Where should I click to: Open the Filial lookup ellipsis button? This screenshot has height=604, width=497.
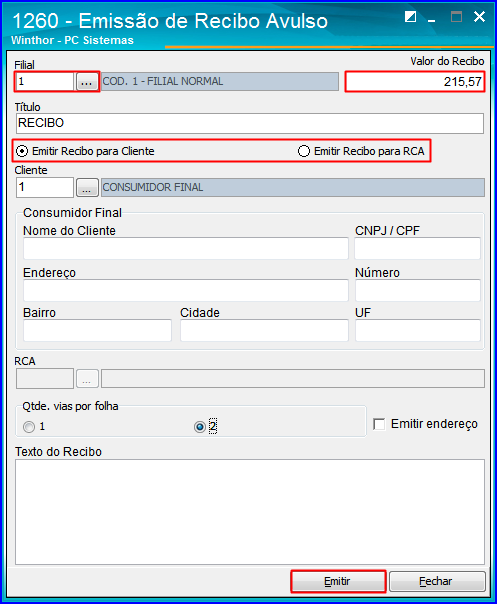(x=87, y=82)
